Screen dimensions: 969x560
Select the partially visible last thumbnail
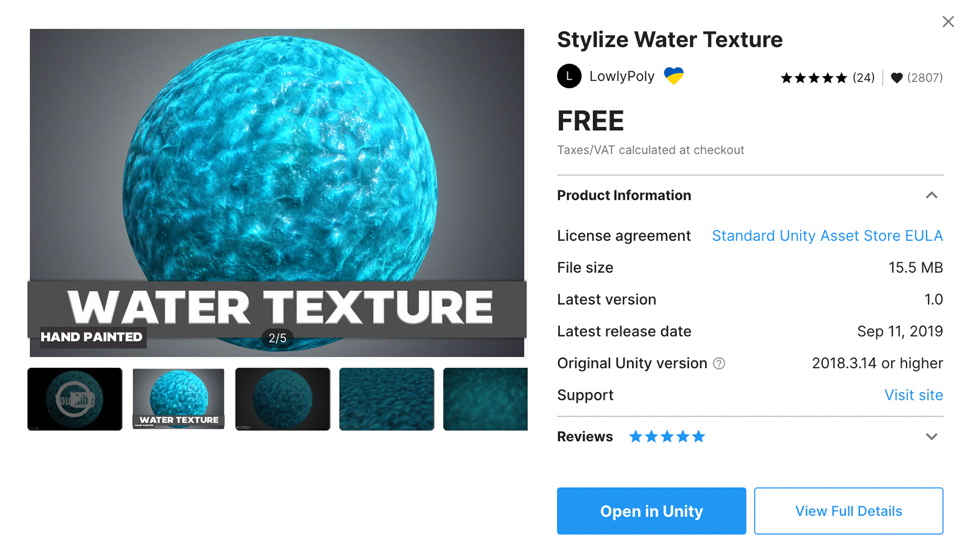pos(486,399)
